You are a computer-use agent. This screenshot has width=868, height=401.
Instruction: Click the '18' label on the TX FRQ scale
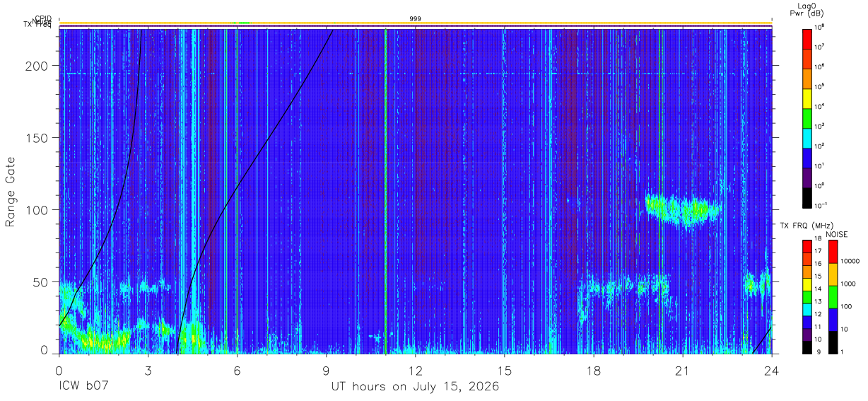tap(818, 240)
